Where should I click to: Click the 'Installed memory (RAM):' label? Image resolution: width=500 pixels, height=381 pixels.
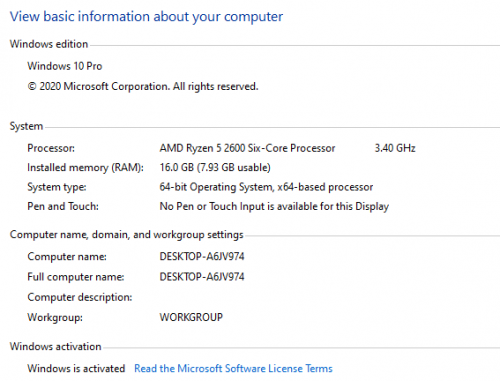point(85,167)
